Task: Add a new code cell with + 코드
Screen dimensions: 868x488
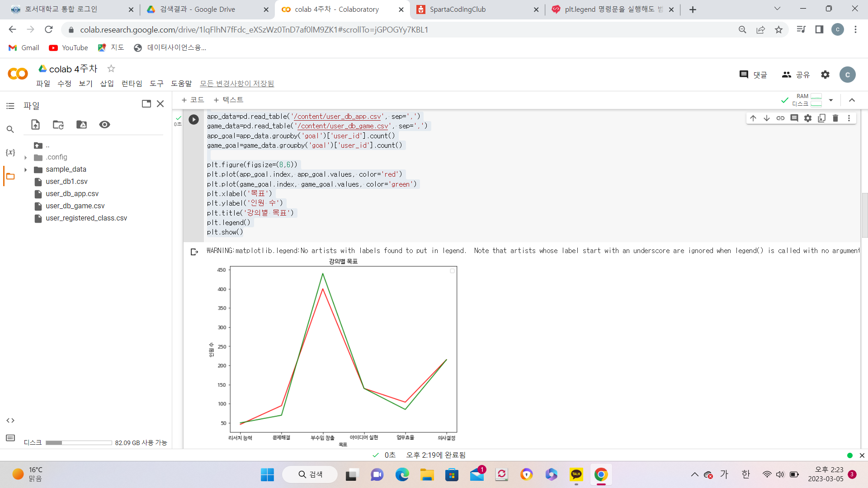Action: (193, 100)
